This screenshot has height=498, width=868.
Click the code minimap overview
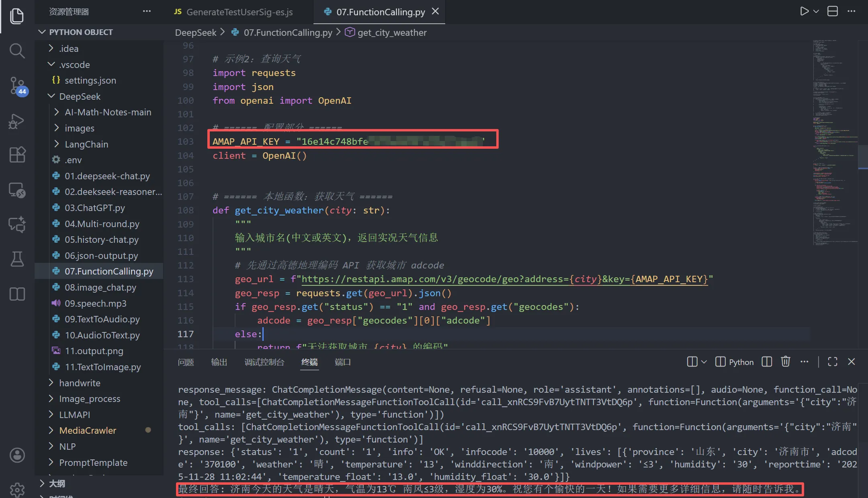(x=835, y=143)
